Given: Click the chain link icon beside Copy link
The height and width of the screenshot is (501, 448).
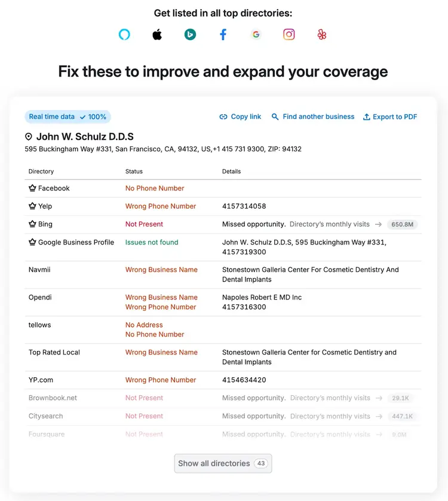Looking at the screenshot, I should pos(223,117).
